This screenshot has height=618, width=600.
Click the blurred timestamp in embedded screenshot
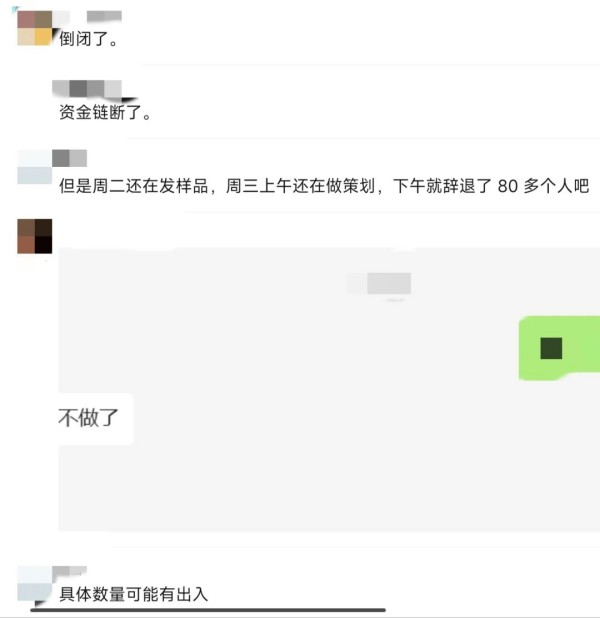click(x=379, y=283)
